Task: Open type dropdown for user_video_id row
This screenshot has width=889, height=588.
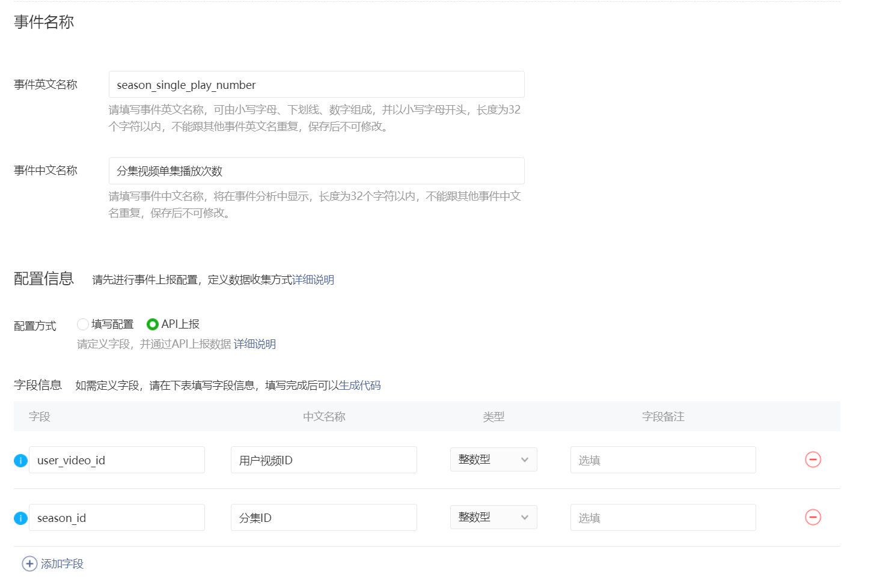Action: pyautogui.click(x=493, y=459)
